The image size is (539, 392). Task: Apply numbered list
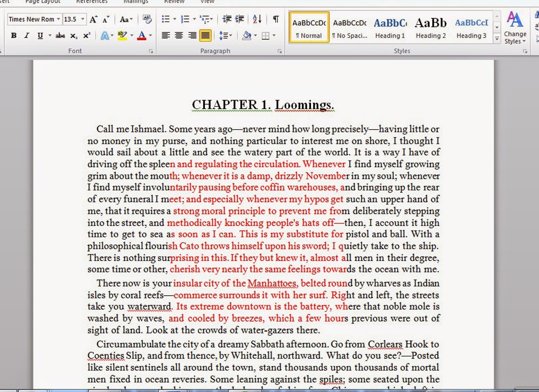tap(185, 19)
